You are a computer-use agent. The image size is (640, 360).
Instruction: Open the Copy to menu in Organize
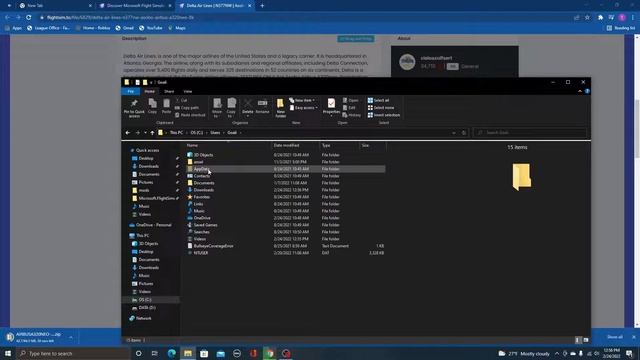tap(231, 108)
